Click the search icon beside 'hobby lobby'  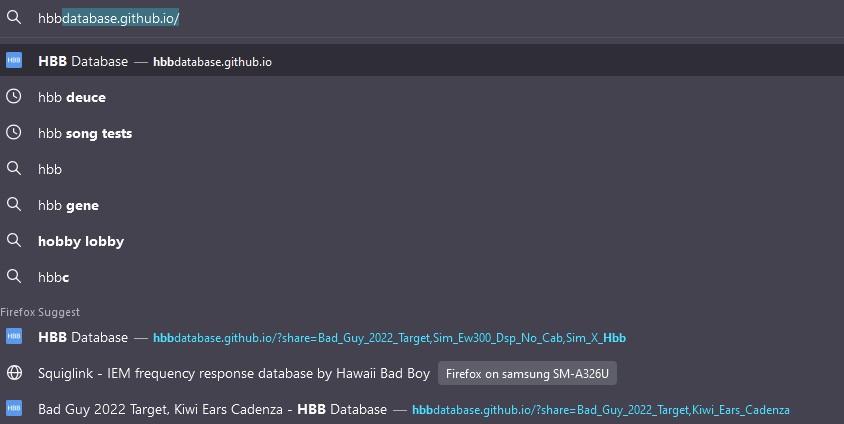(x=14, y=241)
